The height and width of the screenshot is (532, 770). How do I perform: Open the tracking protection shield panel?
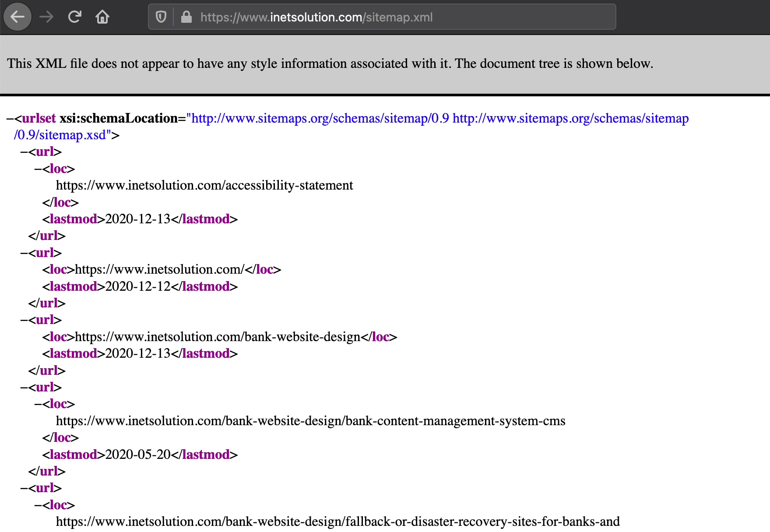pos(161,17)
